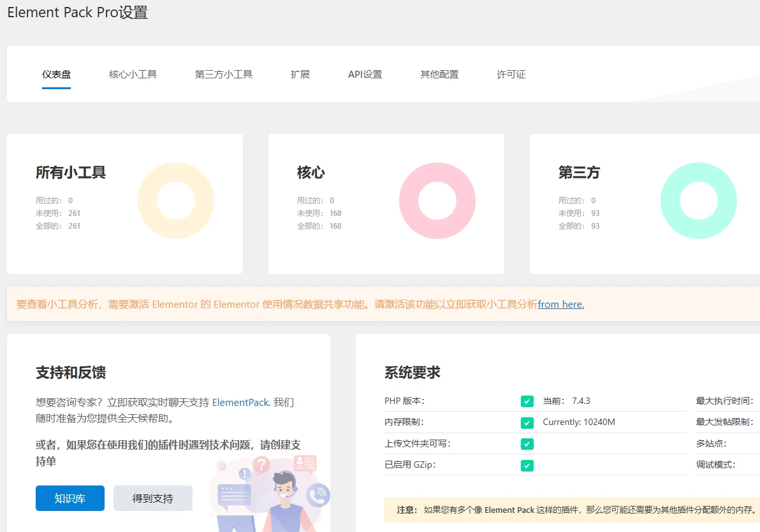This screenshot has height=532, width=760.
Task: Select the 扩展 tab
Action: pos(300,74)
